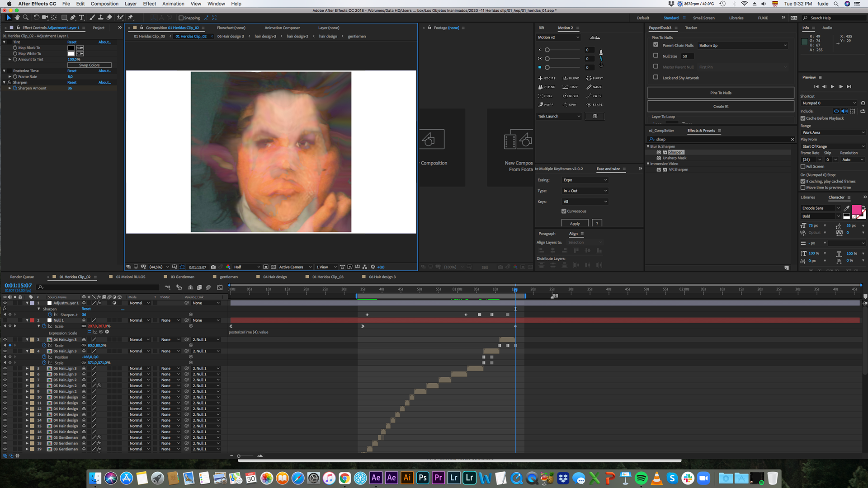Open the Composition menu
Screen dimensions: 868x488
[104, 4]
